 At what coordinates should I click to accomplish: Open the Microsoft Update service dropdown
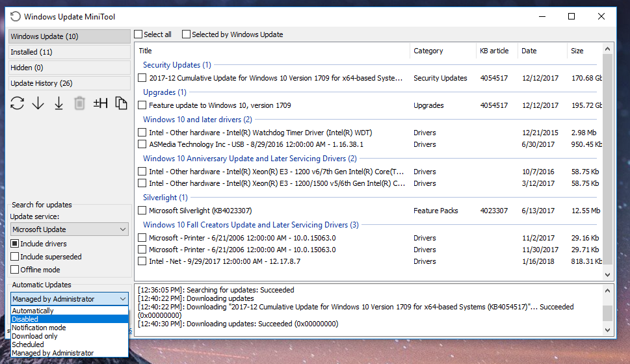coord(69,229)
